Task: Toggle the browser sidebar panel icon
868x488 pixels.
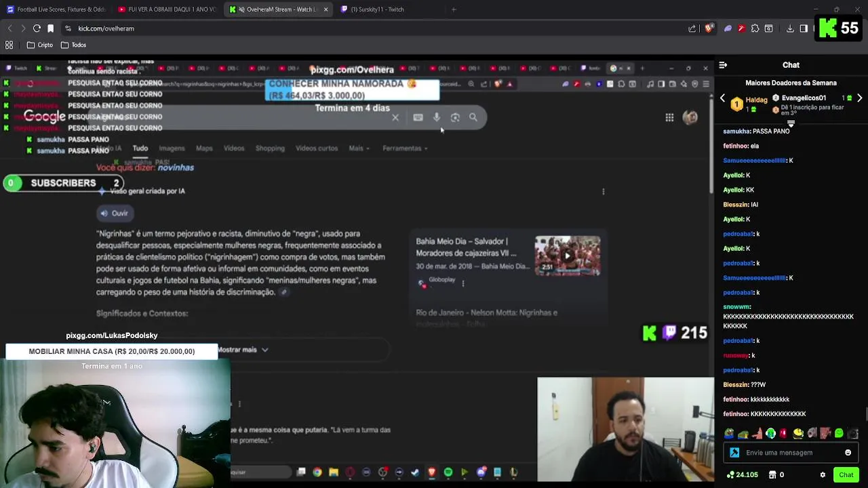Action: coord(804,28)
